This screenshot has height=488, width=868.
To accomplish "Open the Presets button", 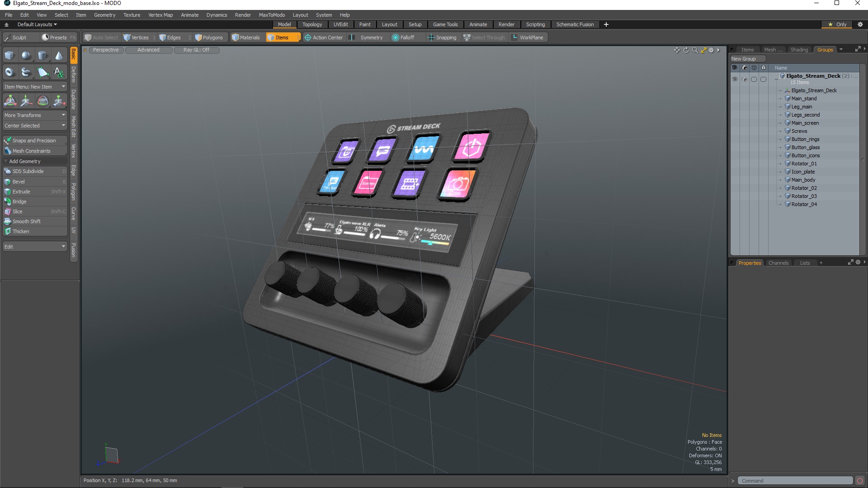I will (x=58, y=38).
